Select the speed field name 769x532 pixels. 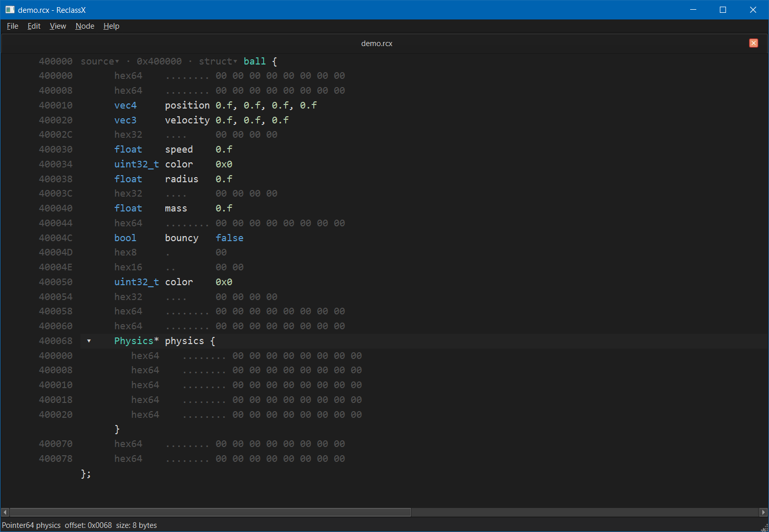pyautogui.click(x=179, y=150)
